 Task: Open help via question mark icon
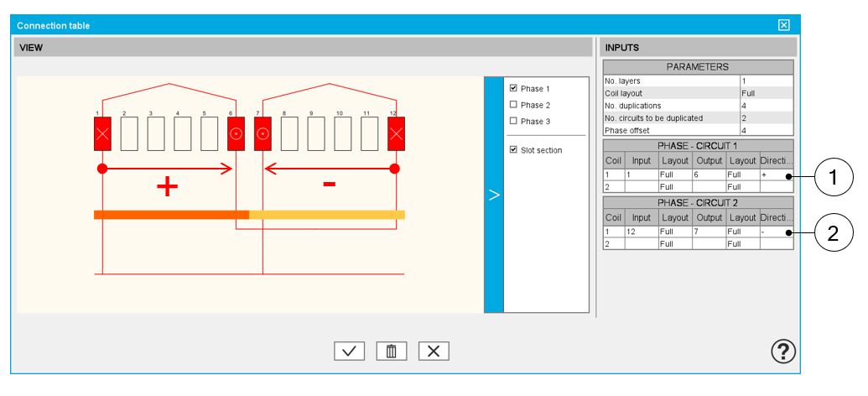tap(782, 352)
